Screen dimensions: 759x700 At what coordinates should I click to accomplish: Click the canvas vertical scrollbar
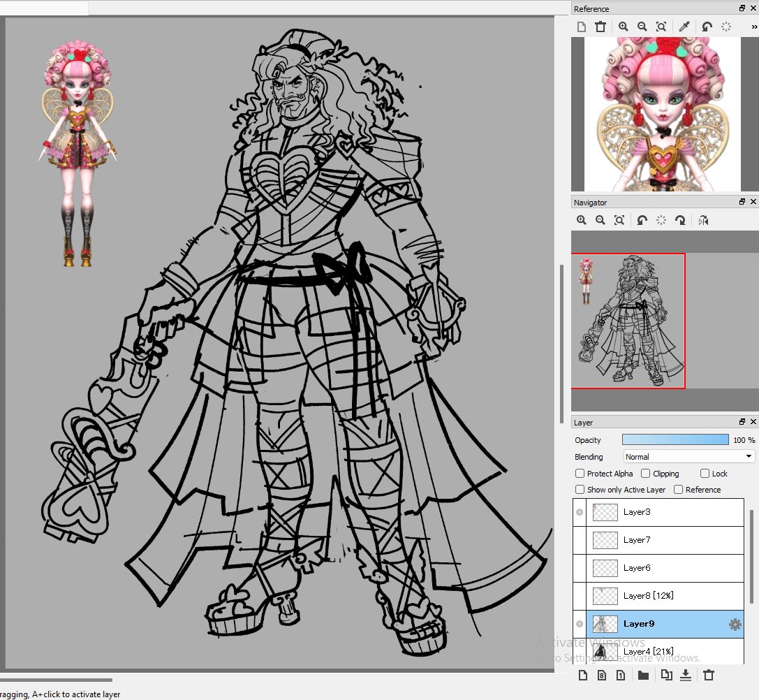tap(561, 344)
